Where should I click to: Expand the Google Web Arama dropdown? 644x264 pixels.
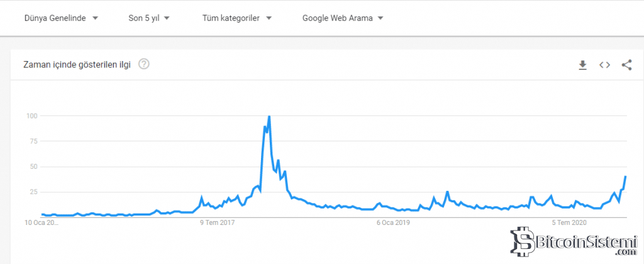click(x=343, y=18)
